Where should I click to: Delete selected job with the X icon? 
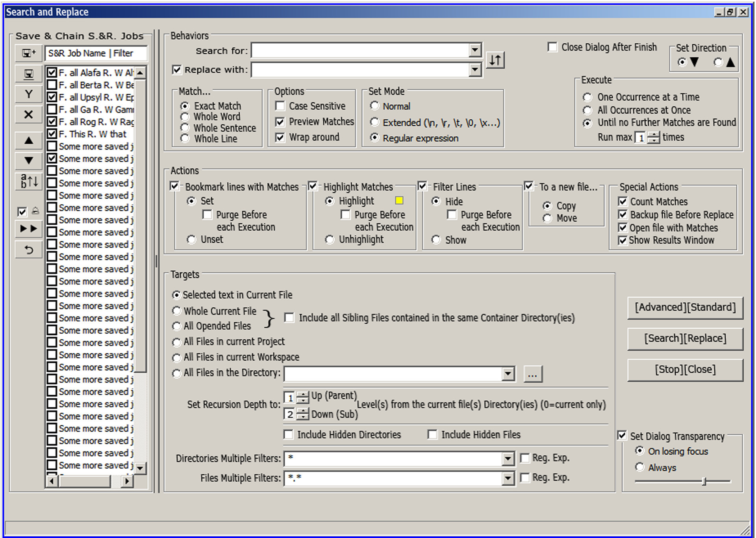click(29, 115)
